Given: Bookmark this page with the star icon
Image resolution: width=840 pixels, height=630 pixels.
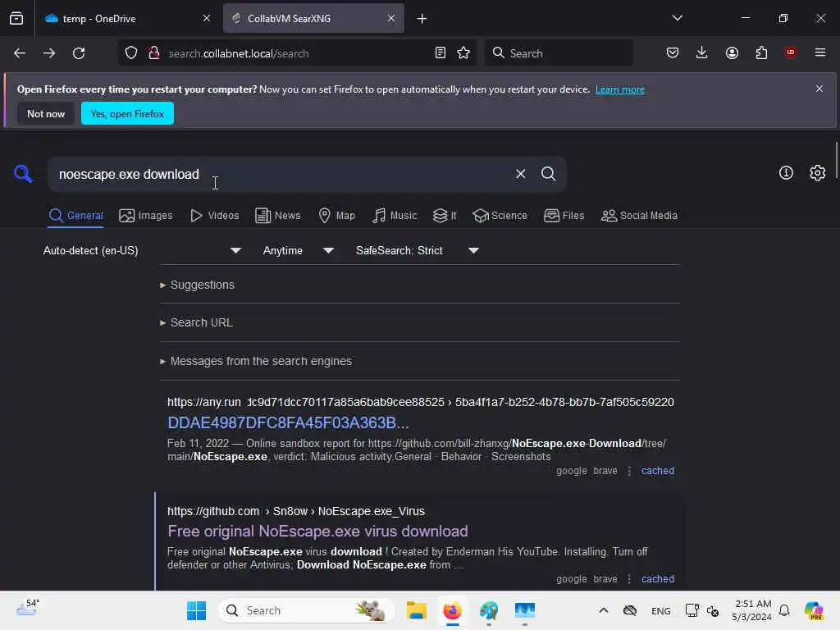Looking at the screenshot, I should pos(463,53).
